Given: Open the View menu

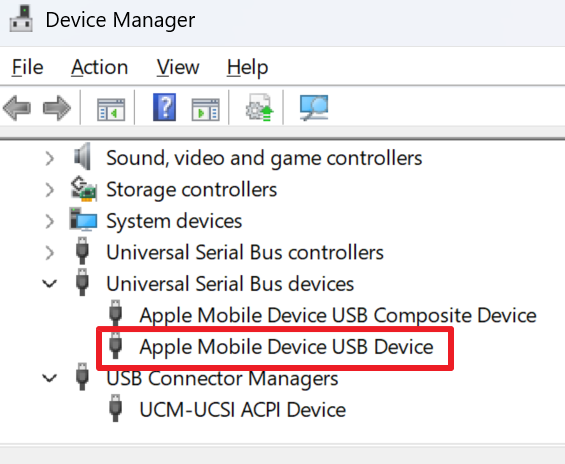Looking at the screenshot, I should tap(178, 67).
